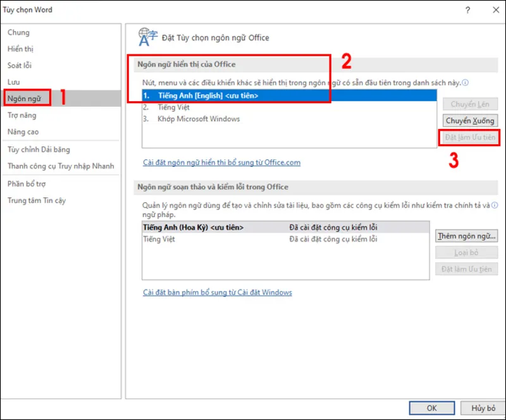Click proofing status of Tiếng Việt authoring row
Viewport: 506px width, 420px height.
click(x=333, y=239)
